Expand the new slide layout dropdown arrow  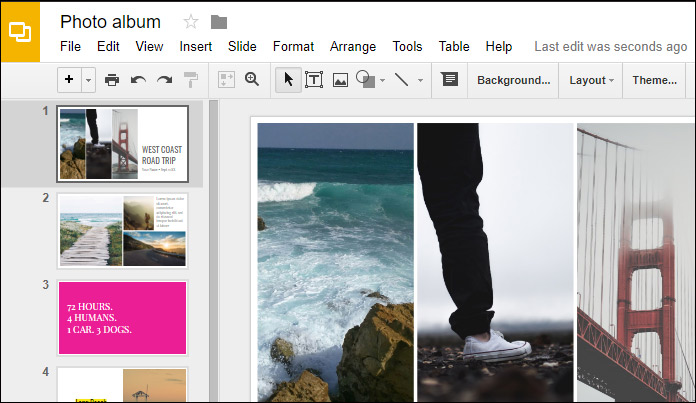[x=88, y=80]
